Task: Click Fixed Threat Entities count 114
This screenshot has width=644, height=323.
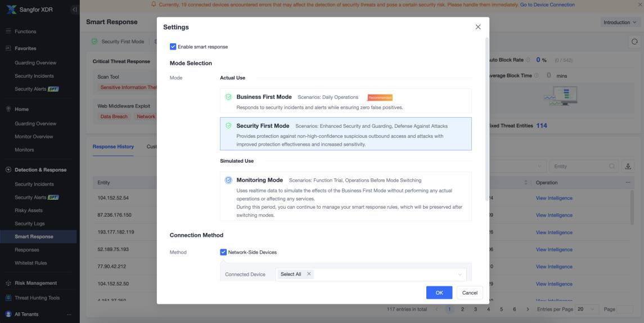Action: click(x=542, y=125)
